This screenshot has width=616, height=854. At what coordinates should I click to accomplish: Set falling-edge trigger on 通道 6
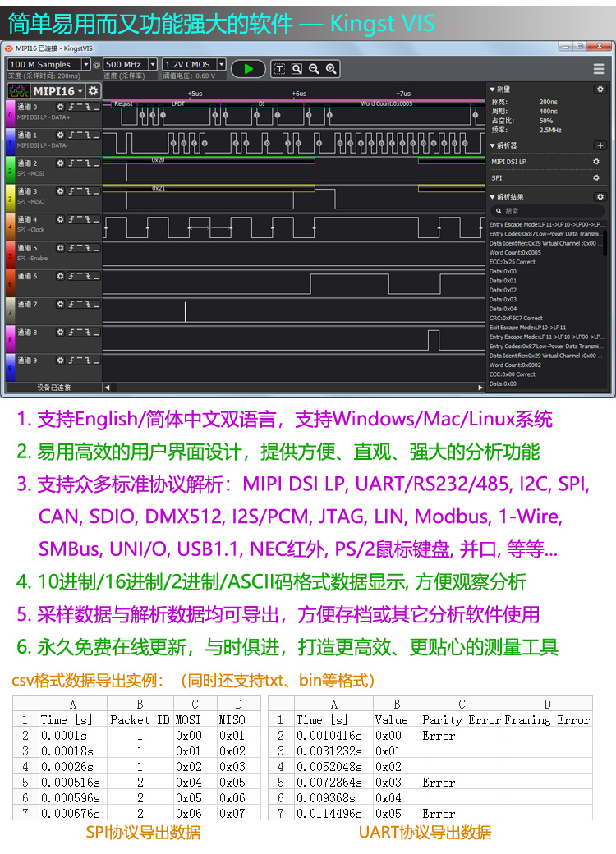point(88,276)
